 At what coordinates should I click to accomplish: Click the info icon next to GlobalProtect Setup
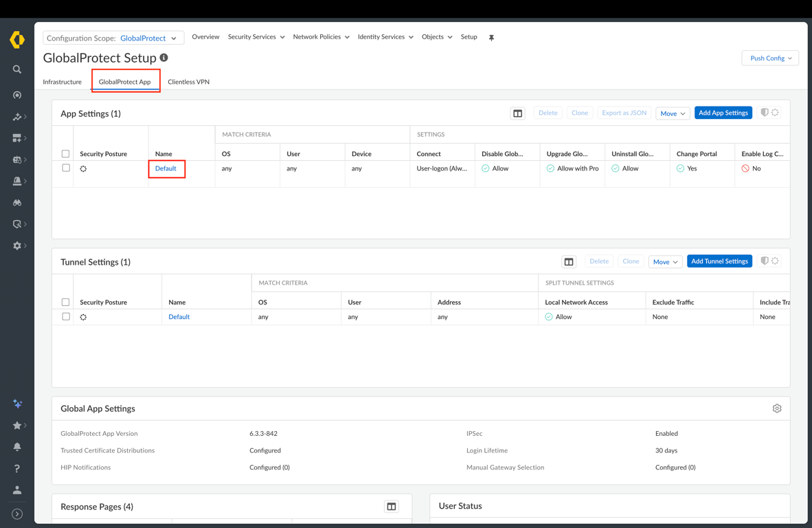click(163, 58)
